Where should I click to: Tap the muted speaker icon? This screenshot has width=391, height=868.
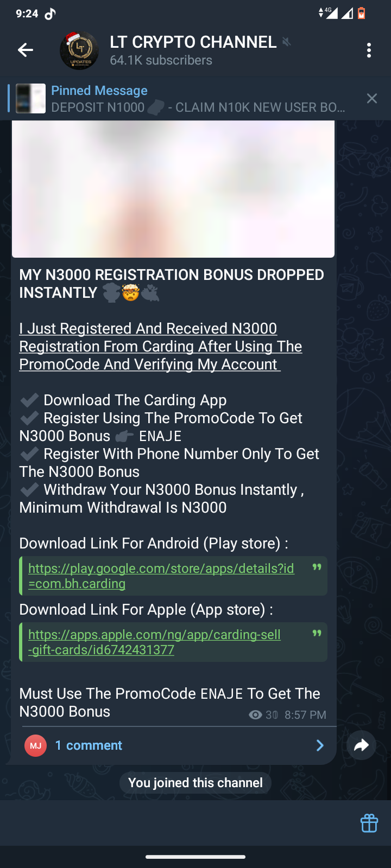pos(287,42)
